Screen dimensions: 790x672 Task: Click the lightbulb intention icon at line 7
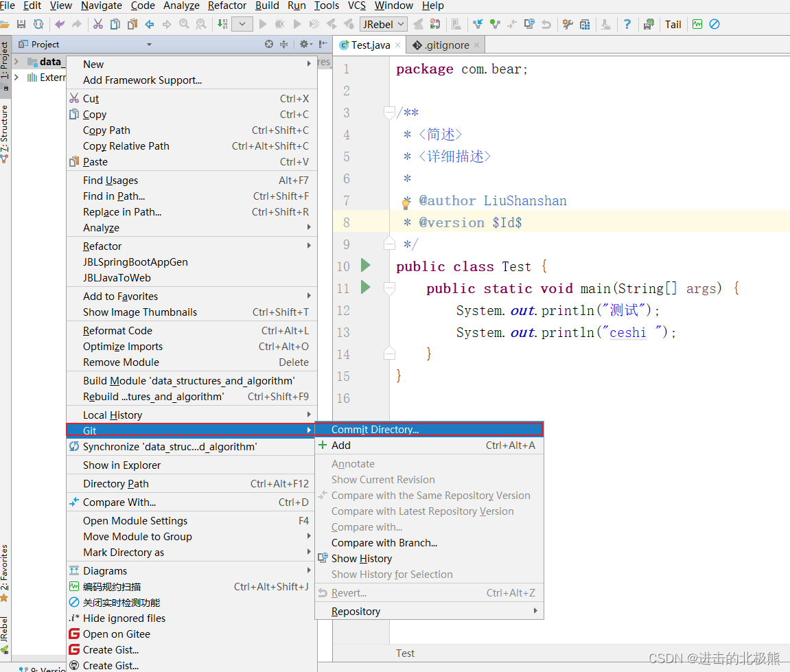406,204
